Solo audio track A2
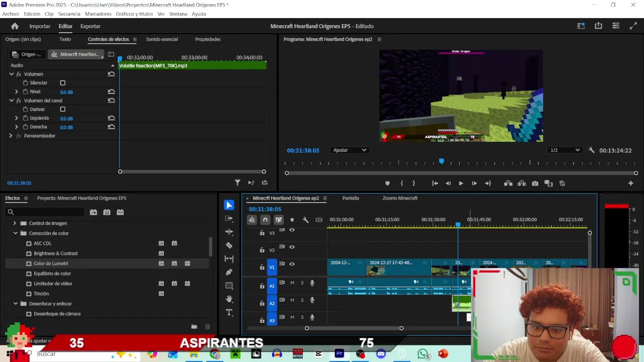This screenshot has height=362, width=644. [x=302, y=300]
